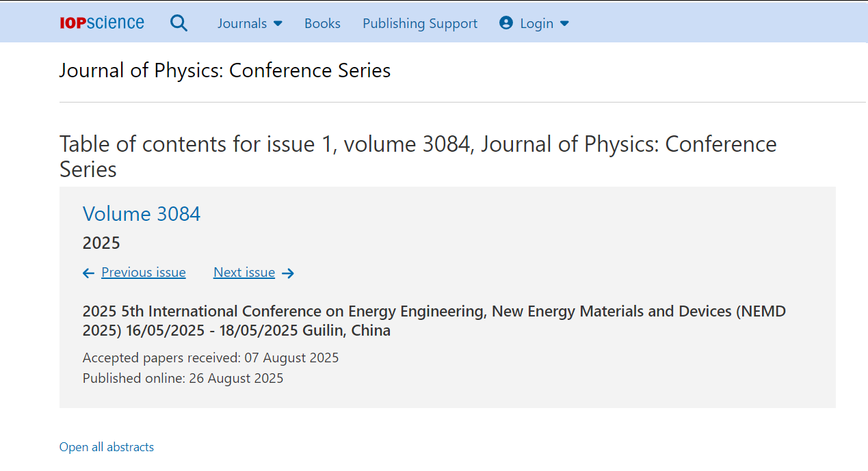Go to the Previous issue link
The image size is (868, 471).
144,272
